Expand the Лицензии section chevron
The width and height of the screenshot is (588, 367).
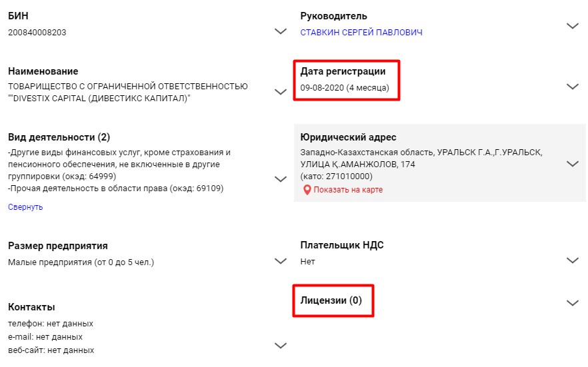[x=572, y=303]
